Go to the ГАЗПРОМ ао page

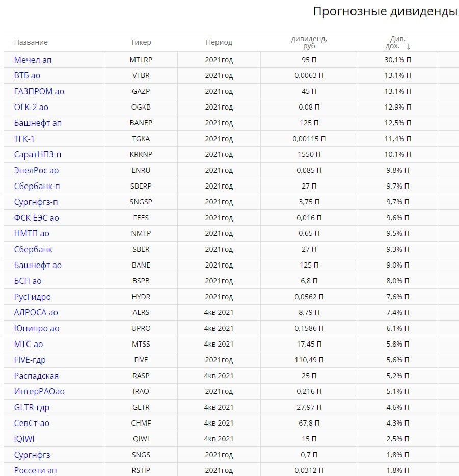point(39,91)
